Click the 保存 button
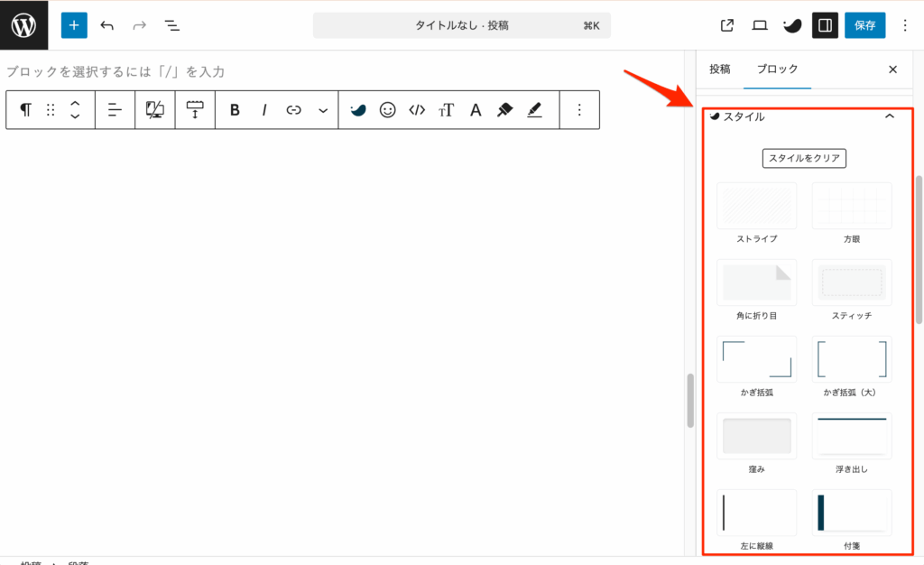924x565 pixels. [864, 25]
